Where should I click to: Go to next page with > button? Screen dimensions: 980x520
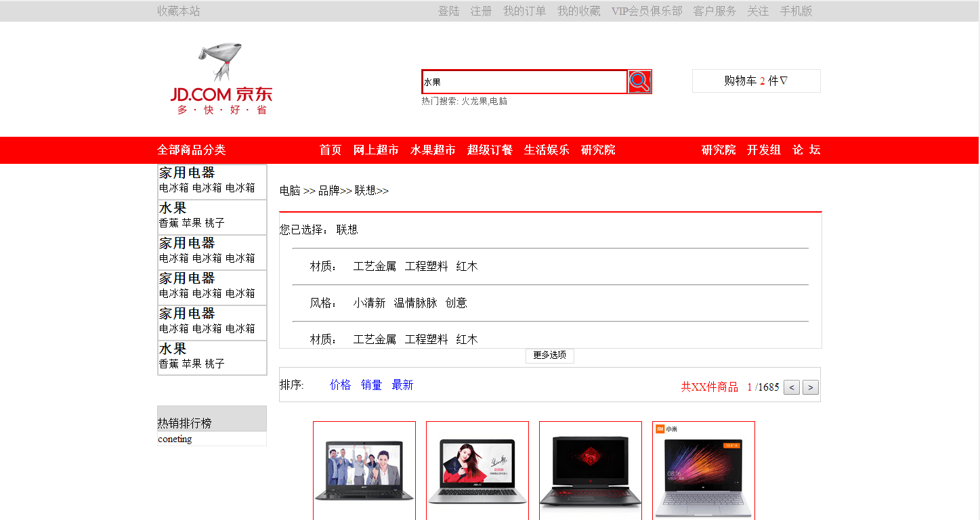[811, 387]
